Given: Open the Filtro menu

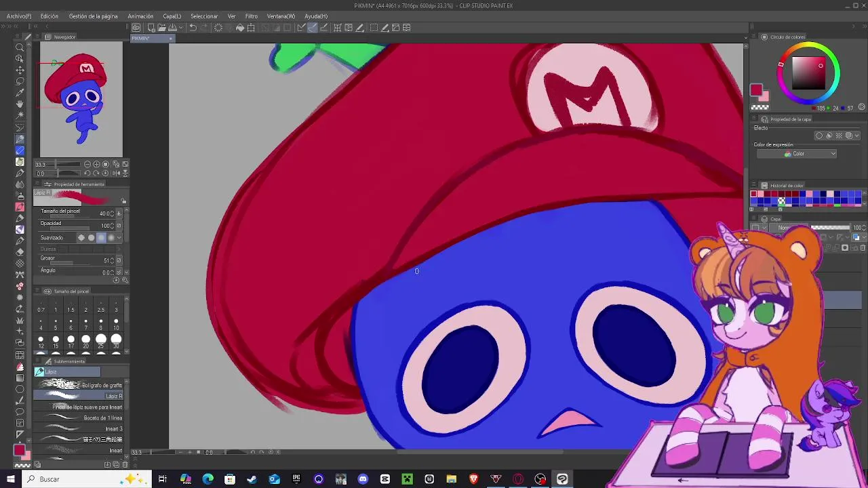Looking at the screenshot, I should point(252,16).
